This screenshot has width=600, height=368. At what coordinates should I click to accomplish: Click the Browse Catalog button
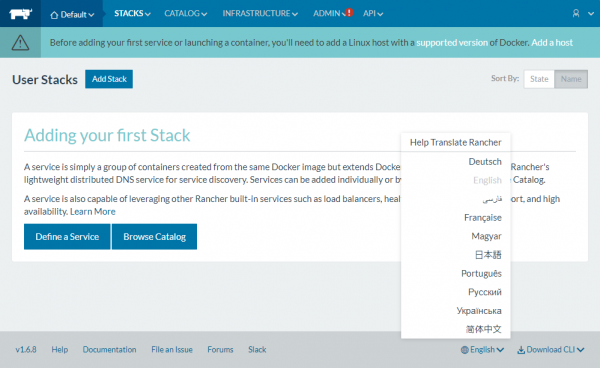[x=154, y=237]
